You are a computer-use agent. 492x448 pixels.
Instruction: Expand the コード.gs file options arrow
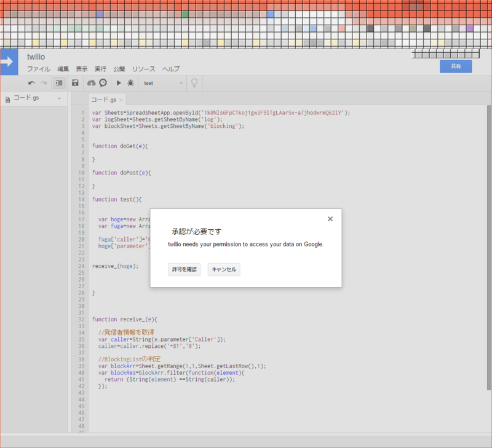[59, 98]
